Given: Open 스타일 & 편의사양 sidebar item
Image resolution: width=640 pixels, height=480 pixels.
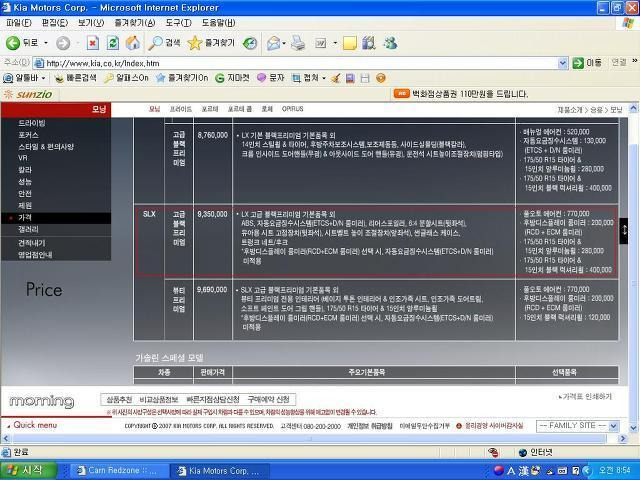Looking at the screenshot, I should coord(46,147).
